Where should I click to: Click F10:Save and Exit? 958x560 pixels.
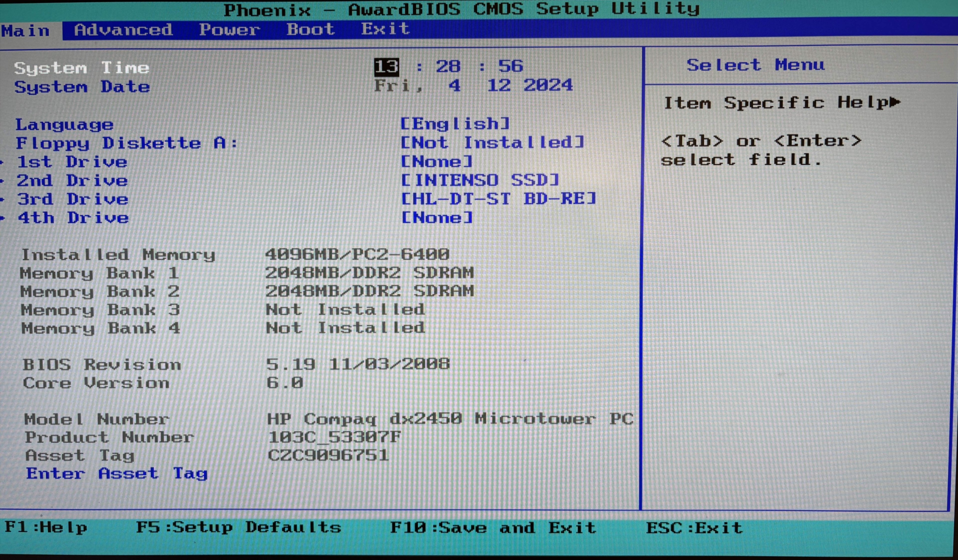[x=492, y=528]
